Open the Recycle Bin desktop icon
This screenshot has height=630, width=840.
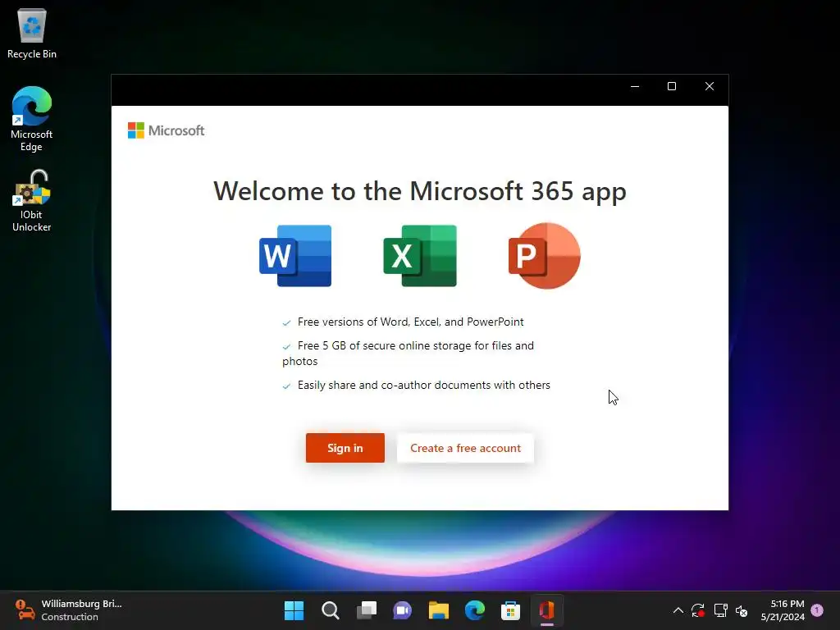click(x=32, y=33)
